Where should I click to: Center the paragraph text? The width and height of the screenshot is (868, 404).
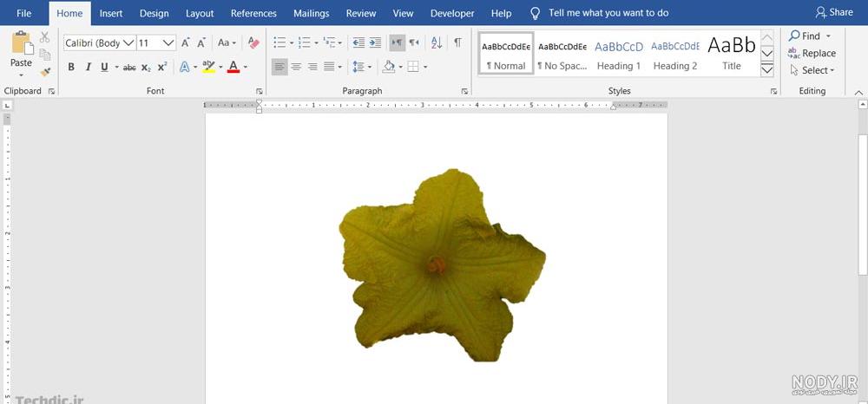296,68
